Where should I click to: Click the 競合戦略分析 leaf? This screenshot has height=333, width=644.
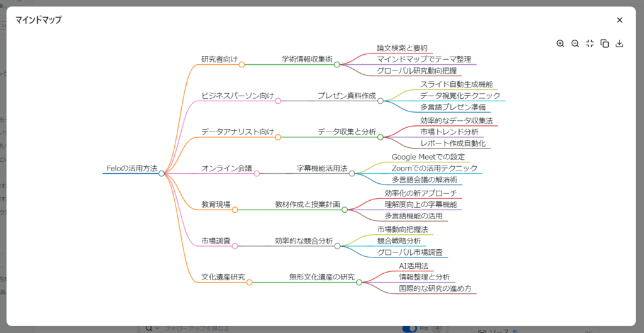coord(399,241)
